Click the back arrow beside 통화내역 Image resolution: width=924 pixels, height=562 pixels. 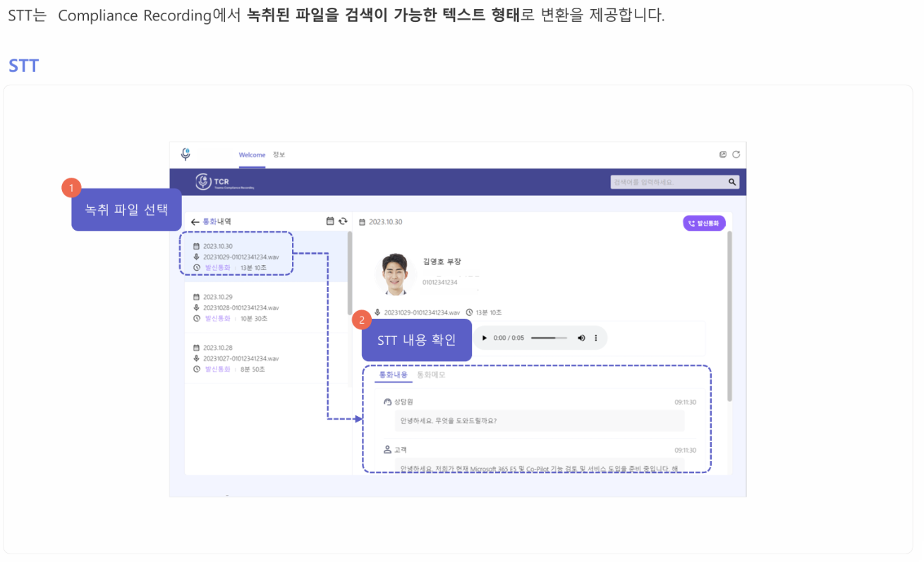coord(195,221)
